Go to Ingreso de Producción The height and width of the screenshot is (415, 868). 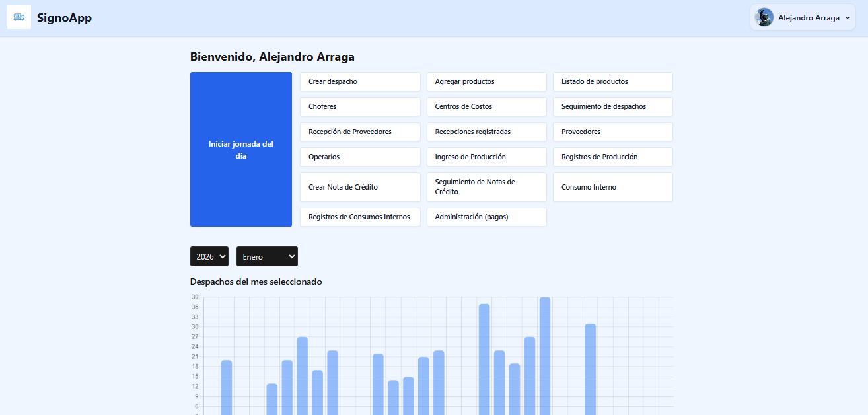[x=486, y=157]
